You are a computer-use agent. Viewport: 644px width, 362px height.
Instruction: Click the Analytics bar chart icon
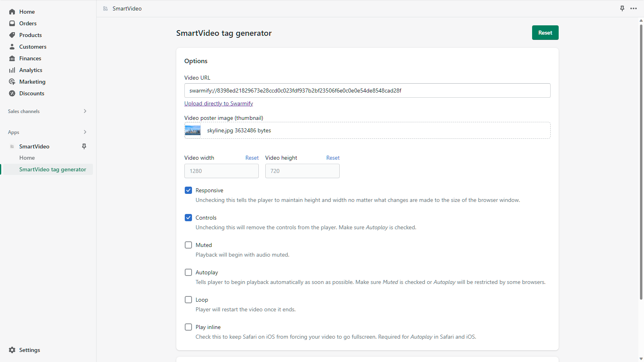coord(12,70)
